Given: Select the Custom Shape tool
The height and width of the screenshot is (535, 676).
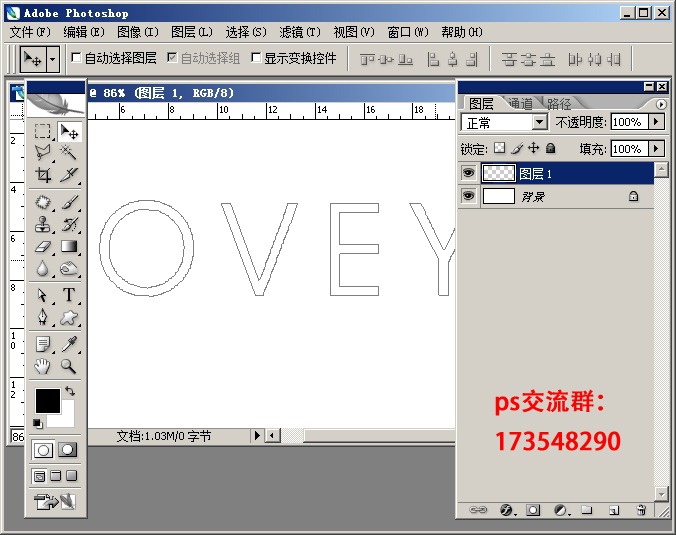Looking at the screenshot, I should (69, 318).
